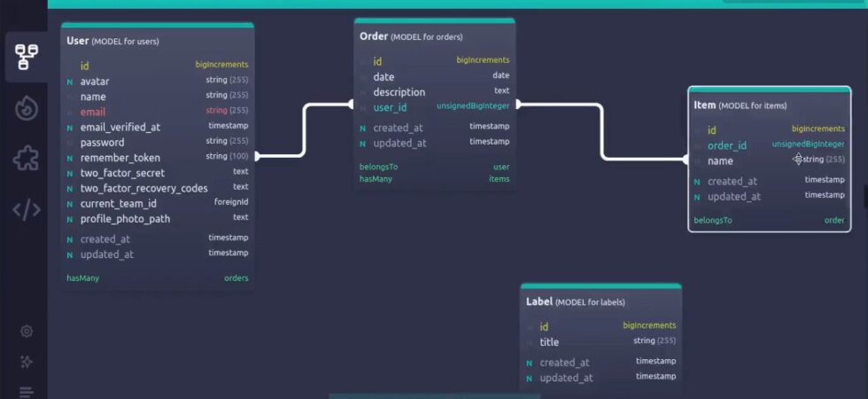Click the flame icon in sidebar
The height and width of the screenshot is (399, 868).
pos(26,108)
